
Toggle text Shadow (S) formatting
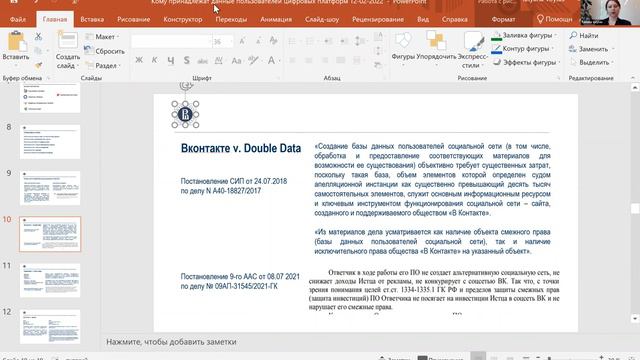187,60
